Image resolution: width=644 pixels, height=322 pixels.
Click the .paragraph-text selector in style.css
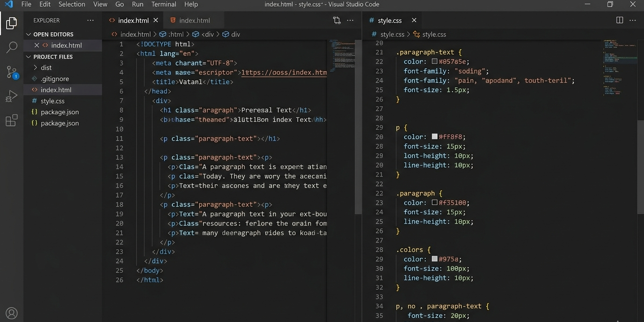click(x=425, y=52)
